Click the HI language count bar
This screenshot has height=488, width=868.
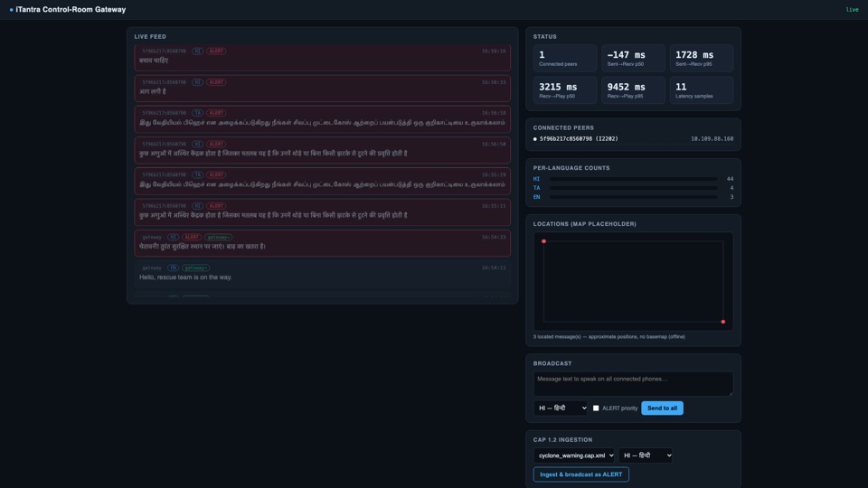tap(633, 179)
